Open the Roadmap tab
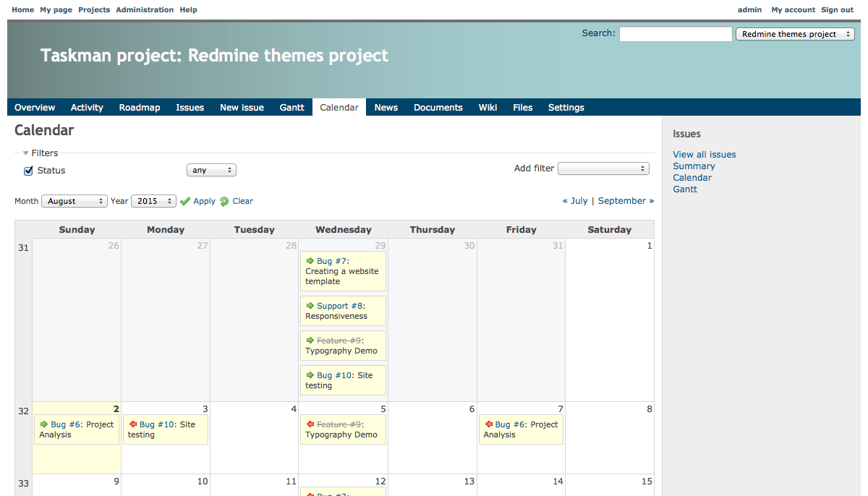 pyautogui.click(x=140, y=107)
